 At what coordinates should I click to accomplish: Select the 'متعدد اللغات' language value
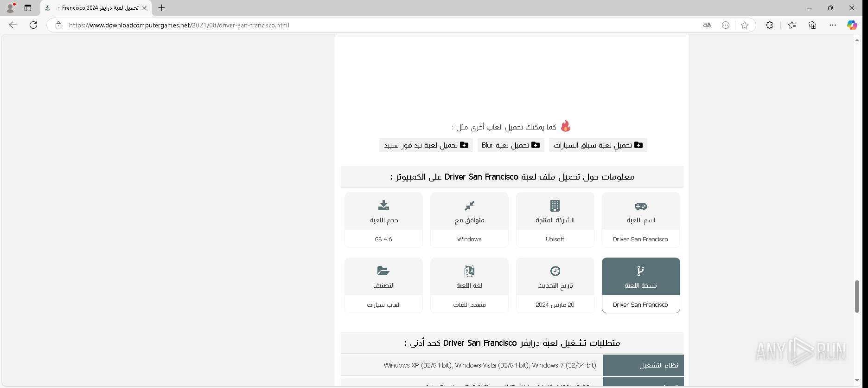click(x=469, y=305)
